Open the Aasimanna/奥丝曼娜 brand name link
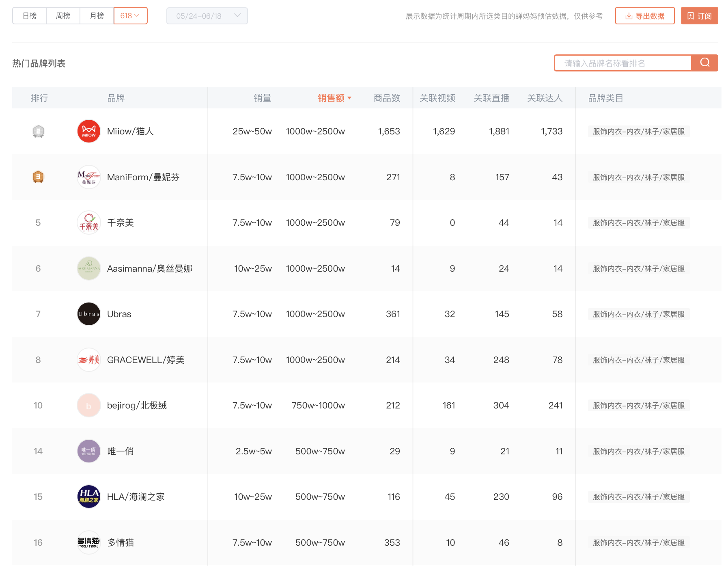Image resolution: width=728 pixels, height=566 pixels. pyautogui.click(x=149, y=268)
